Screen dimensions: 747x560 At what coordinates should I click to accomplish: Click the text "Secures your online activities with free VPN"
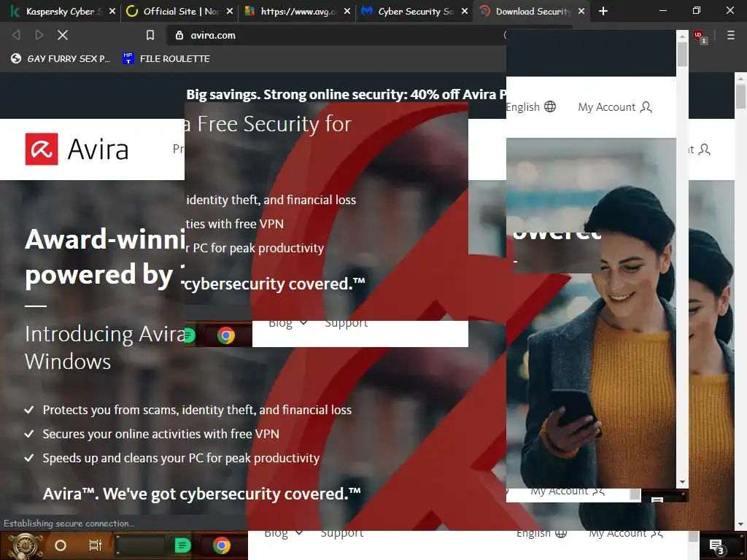(x=161, y=435)
